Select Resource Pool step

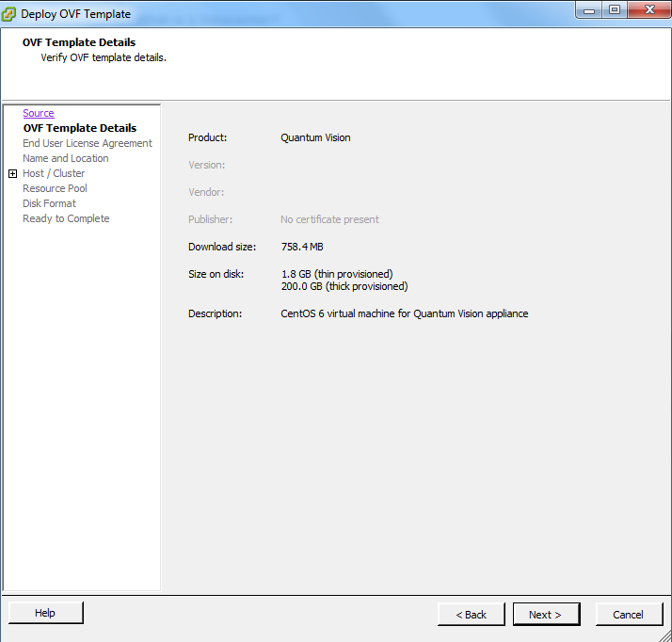55,188
